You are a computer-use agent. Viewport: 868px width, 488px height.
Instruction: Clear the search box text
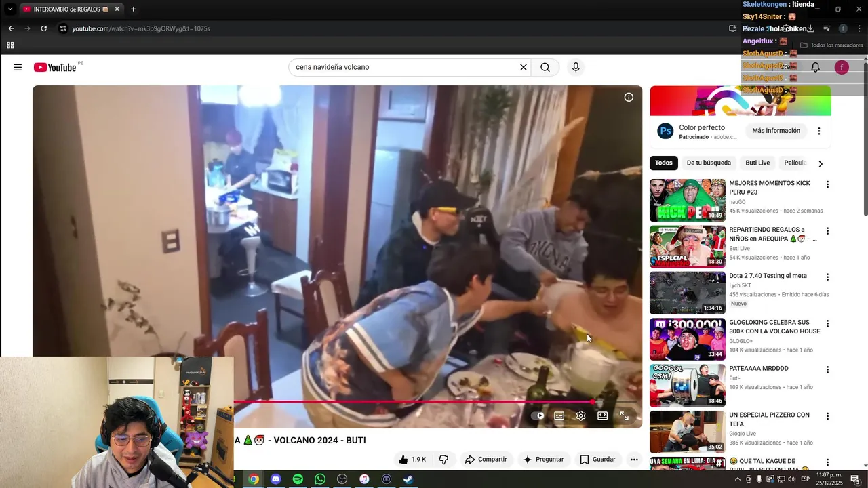pos(523,67)
